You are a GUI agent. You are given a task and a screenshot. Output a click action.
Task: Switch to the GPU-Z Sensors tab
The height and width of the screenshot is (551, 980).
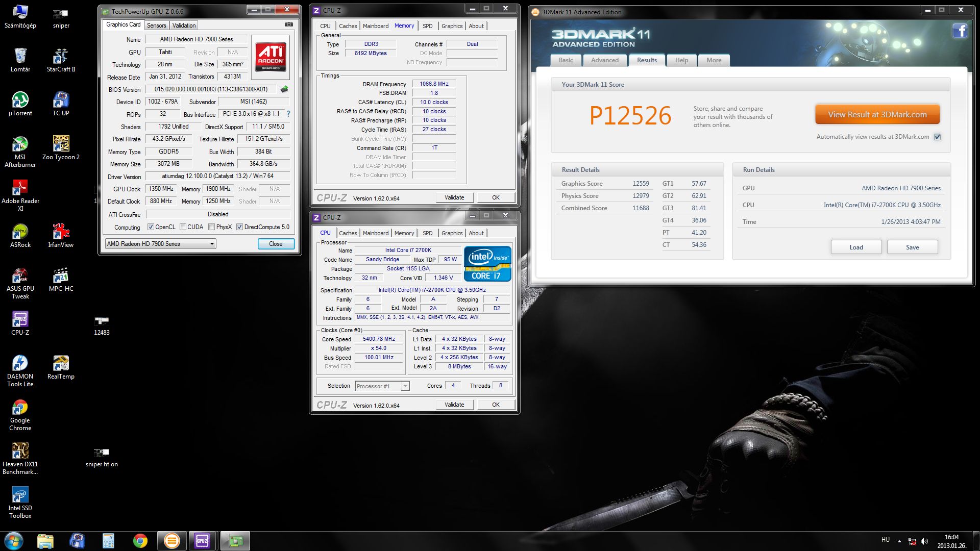point(156,26)
